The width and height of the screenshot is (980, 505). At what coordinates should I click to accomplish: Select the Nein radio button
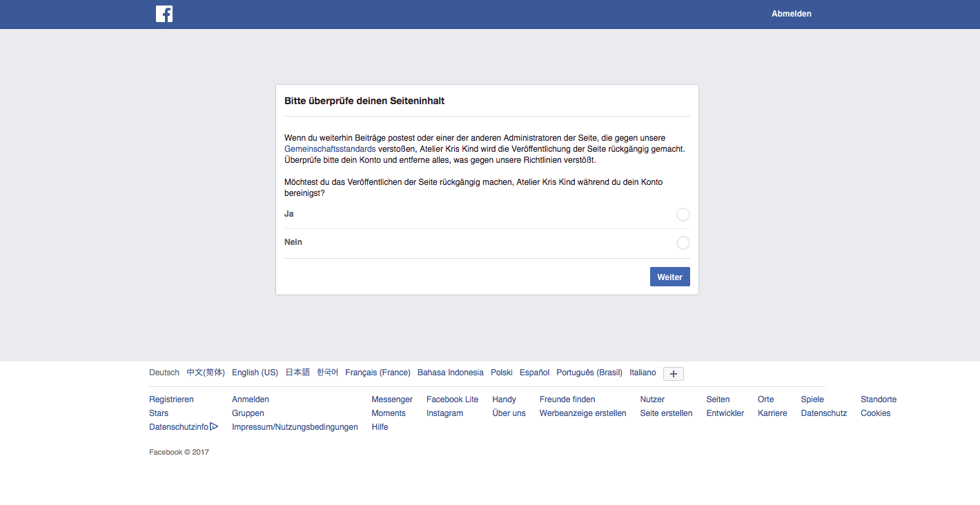pos(683,243)
